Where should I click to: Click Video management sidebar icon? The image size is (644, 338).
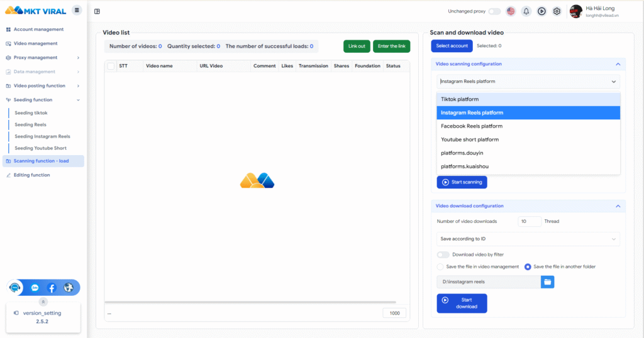8,43
